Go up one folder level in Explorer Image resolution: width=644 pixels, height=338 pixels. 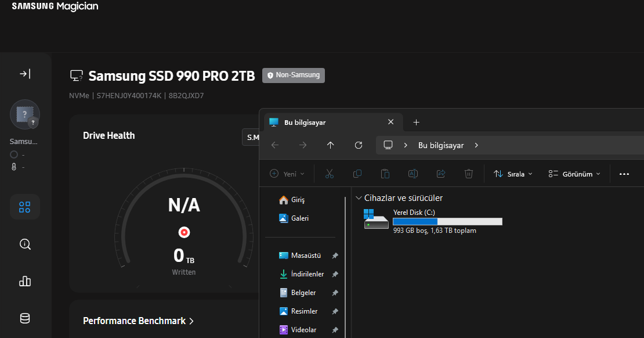coord(330,145)
